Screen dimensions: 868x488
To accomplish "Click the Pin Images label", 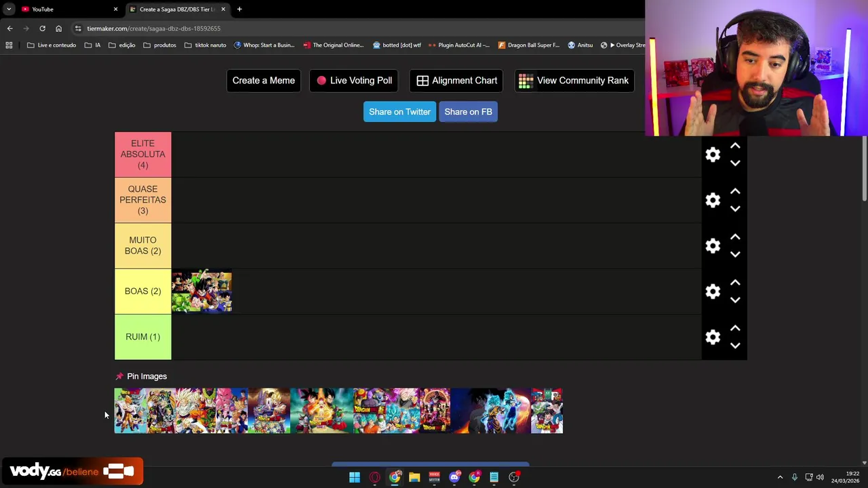I will tap(146, 376).
